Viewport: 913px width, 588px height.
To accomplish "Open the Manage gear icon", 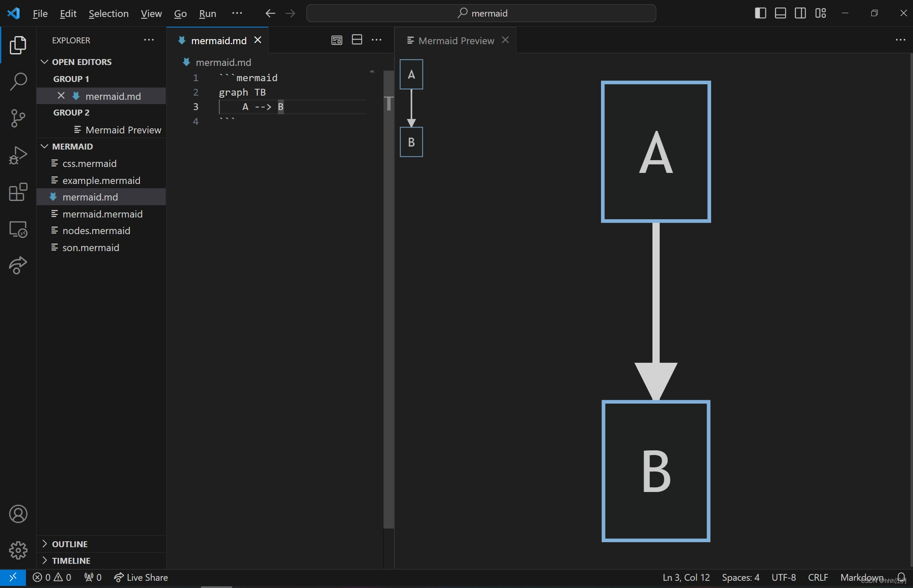I will 18,551.
